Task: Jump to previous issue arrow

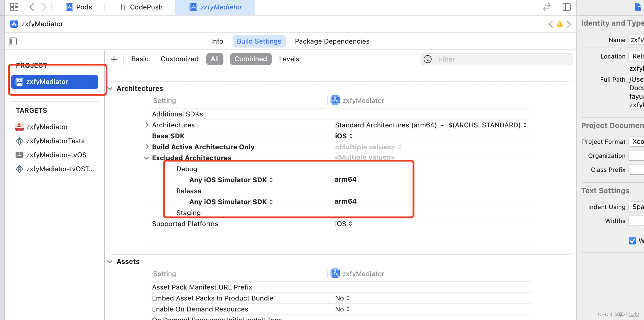Action: [x=551, y=24]
